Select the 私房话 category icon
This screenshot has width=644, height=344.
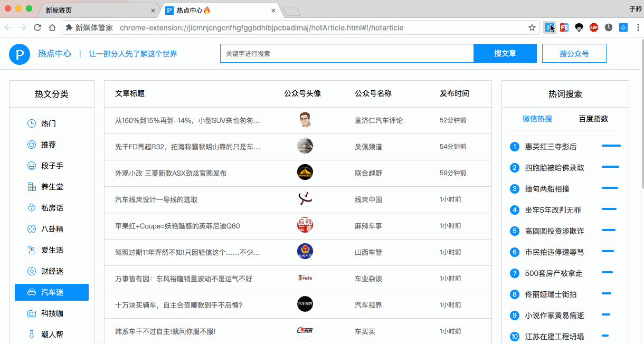[x=31, y=207]
